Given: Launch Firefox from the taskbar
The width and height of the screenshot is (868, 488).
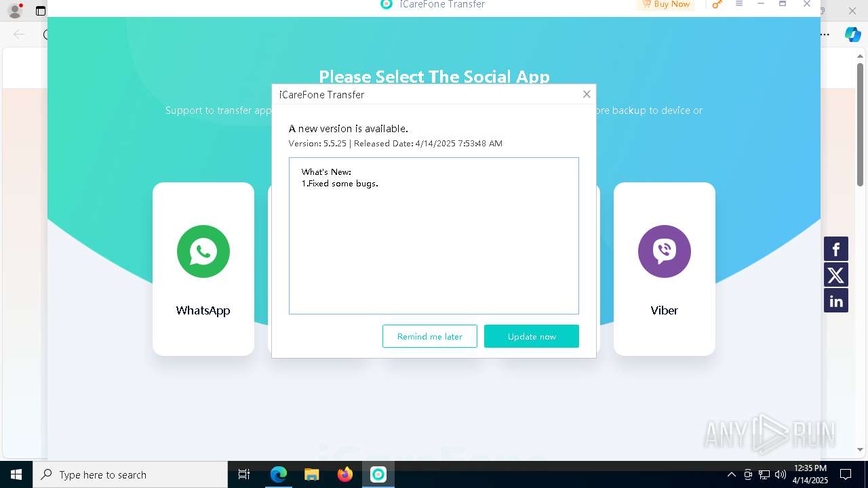Looking at the screenshot, I should click(345, 474).
